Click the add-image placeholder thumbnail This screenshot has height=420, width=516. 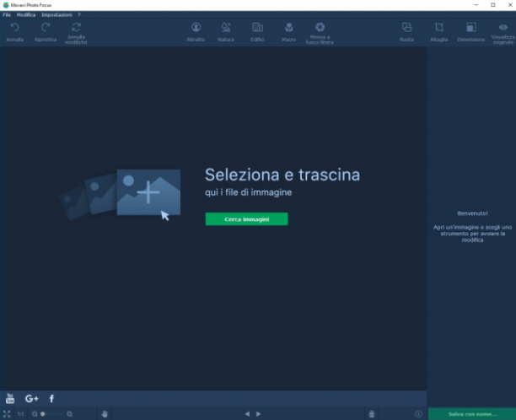(x=148, y=192)
